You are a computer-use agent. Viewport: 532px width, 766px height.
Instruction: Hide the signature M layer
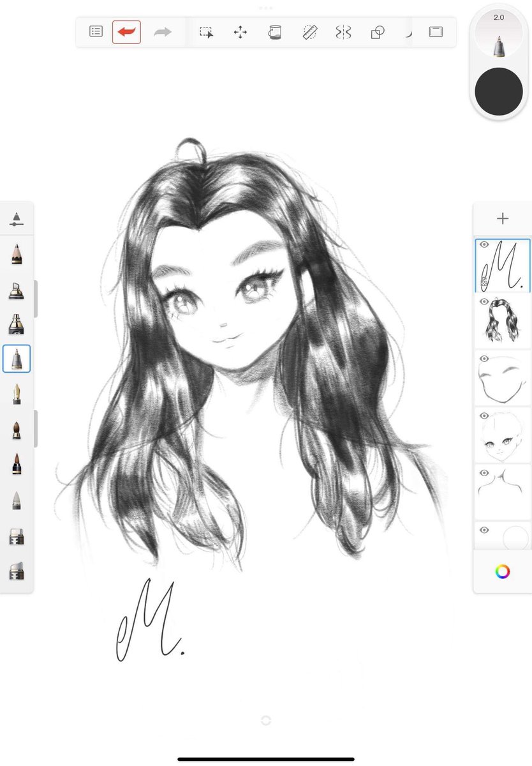[x=484, y=244]
